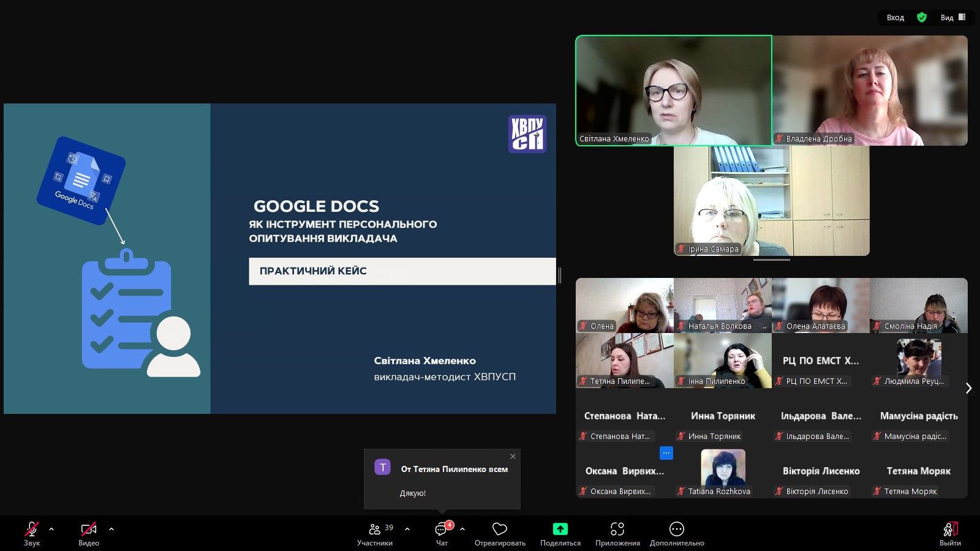The width and height of the screenshot is (980, 551).
Task: Open audio options arrow next to Звук
Action: 51,529
